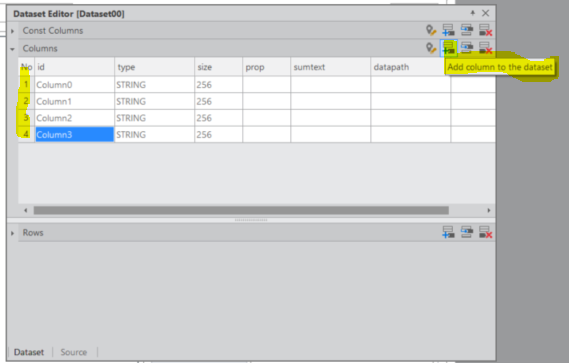Click the "Rows" section label
Image resolution: width=569 pixels, height=363 pixels.
(x=33, y=233)
